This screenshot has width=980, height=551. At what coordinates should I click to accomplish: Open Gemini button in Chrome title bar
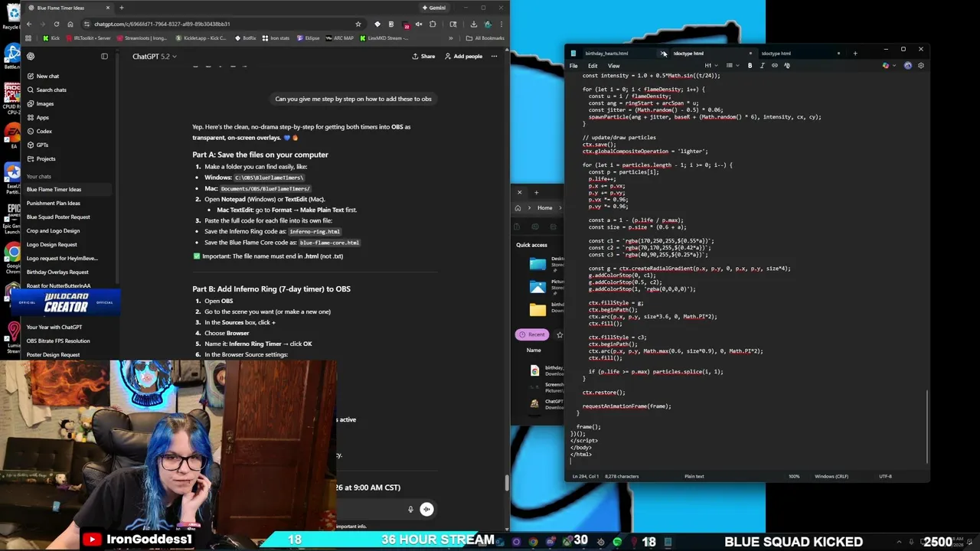(x=433, y=8)
